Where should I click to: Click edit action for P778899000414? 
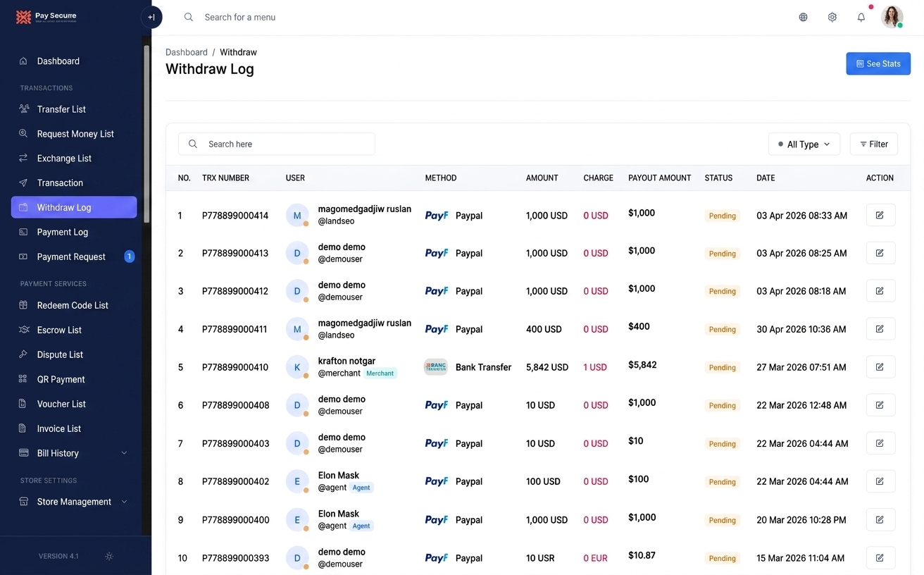880,215
